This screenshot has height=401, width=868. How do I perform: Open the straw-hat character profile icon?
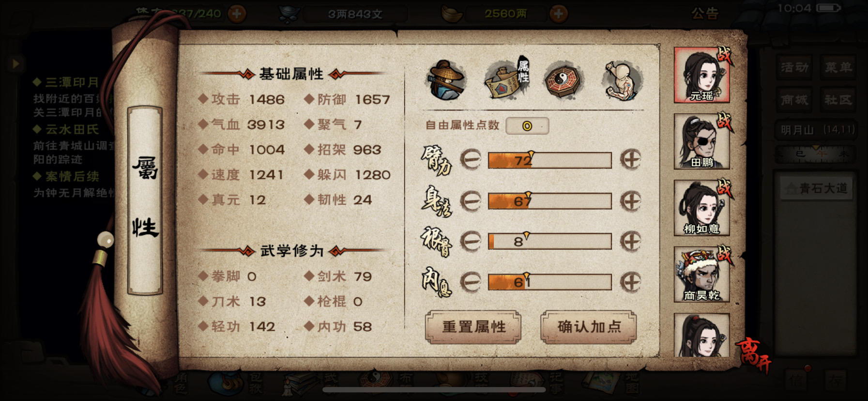[x=446, y=80]
